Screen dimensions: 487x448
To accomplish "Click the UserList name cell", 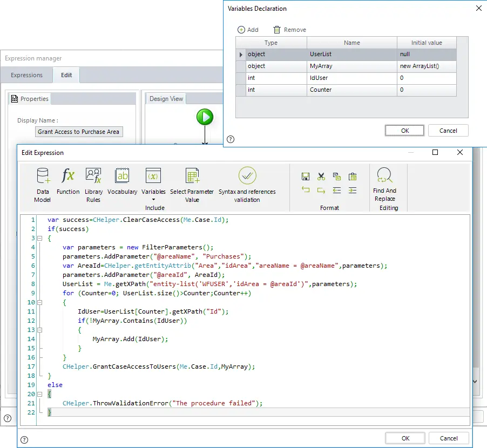I will [352, 55].
